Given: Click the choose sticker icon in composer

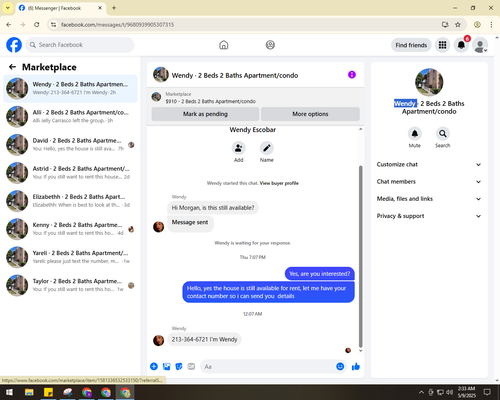Looking at the screenshot, I should coord(179,367).
